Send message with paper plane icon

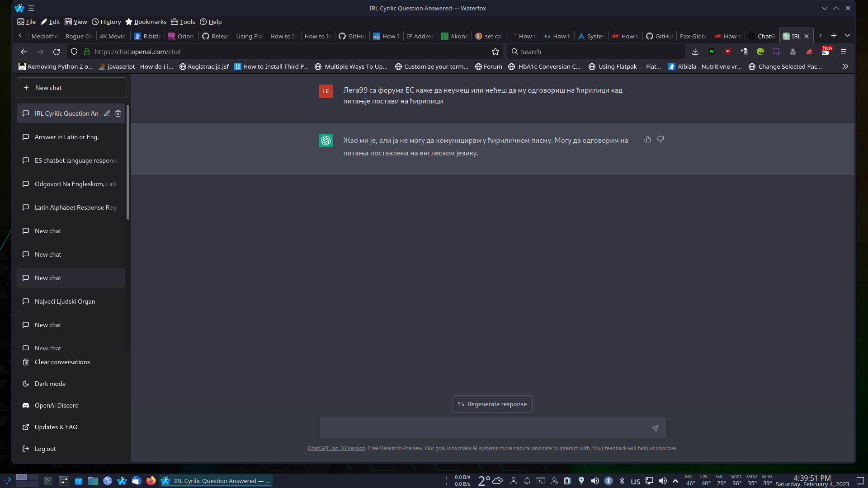click(x=655, y=428)
